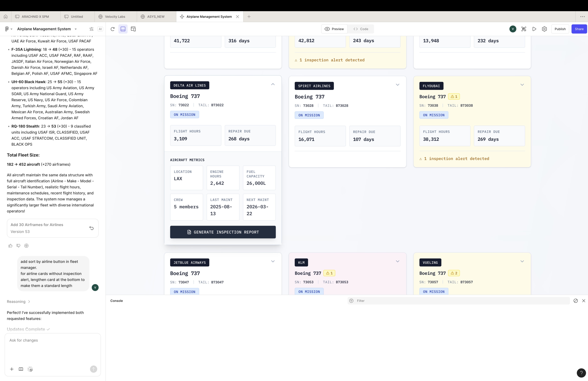Click the refresh preview icon

(x=112, y=29)
